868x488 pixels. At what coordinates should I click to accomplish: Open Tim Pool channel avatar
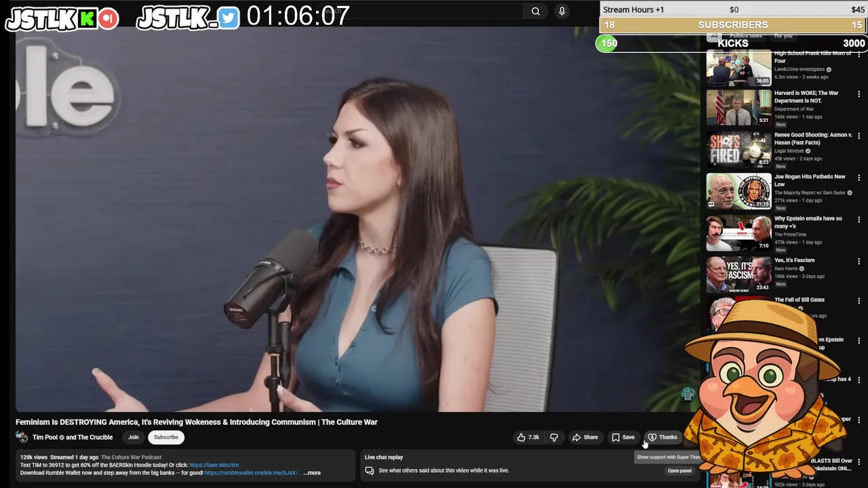click(22, 437)
